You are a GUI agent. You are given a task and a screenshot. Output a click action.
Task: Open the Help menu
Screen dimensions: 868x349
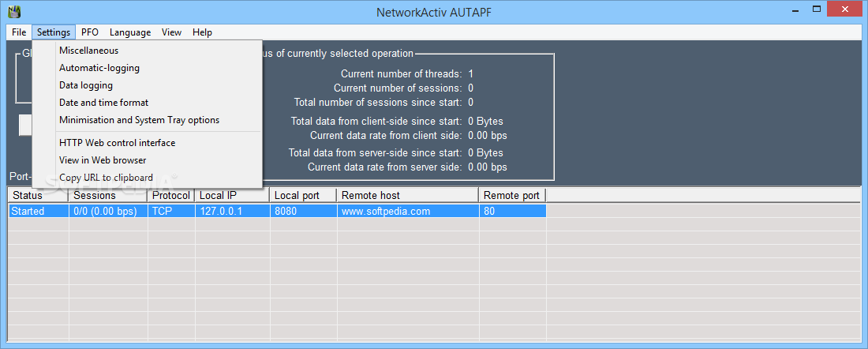pyautogui.click(x=202, y=32)
